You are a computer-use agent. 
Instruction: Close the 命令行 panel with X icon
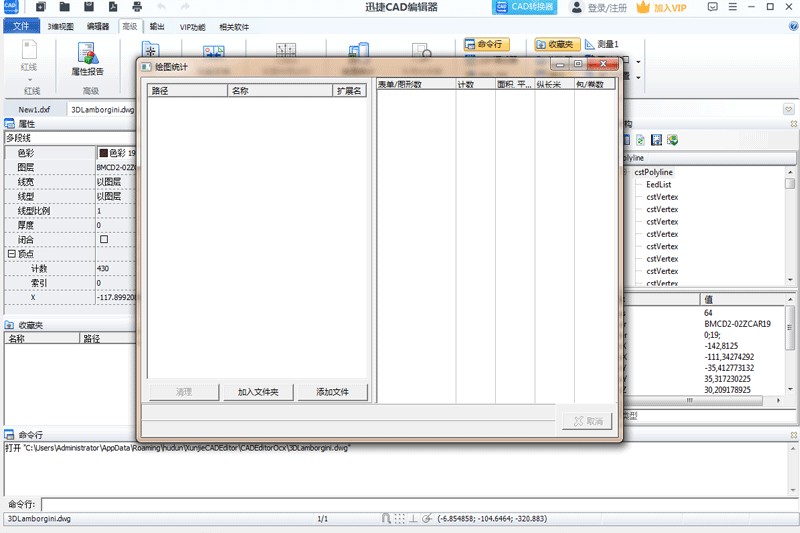(794, 435)
